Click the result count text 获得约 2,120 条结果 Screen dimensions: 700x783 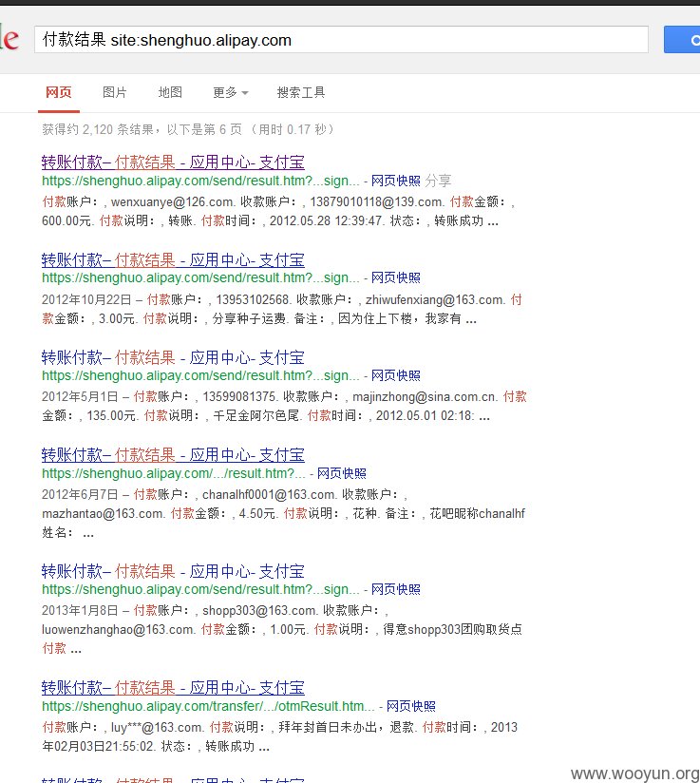coord(98,130)
